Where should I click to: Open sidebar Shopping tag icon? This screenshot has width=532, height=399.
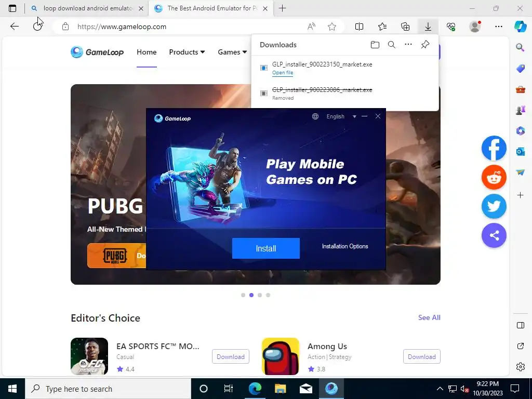click(520, 68)
